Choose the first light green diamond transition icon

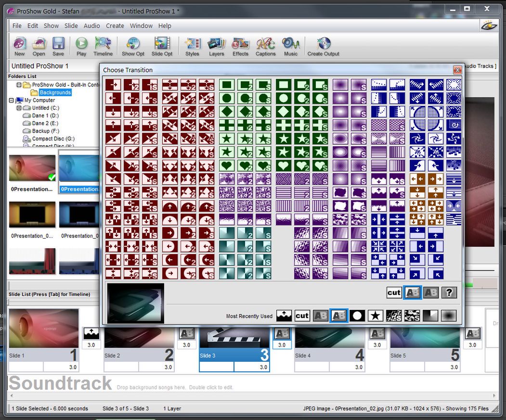click(x=227, y=112)
